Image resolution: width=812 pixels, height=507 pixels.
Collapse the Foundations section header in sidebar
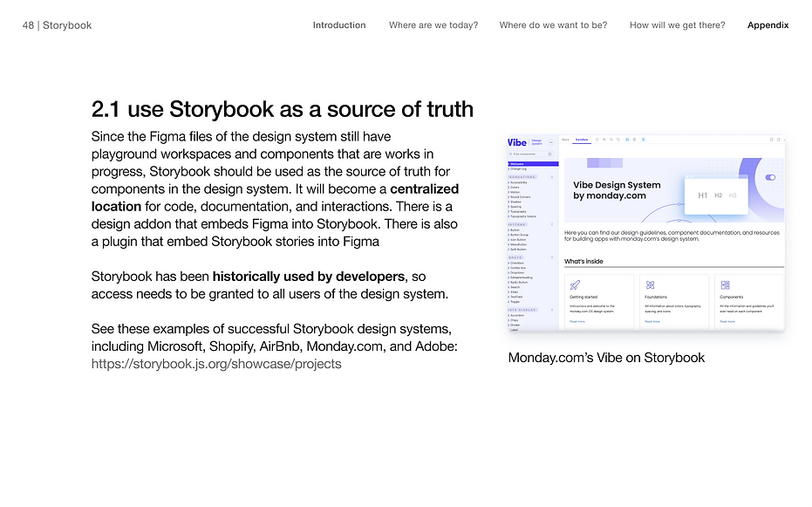click(x=522, y=177)
